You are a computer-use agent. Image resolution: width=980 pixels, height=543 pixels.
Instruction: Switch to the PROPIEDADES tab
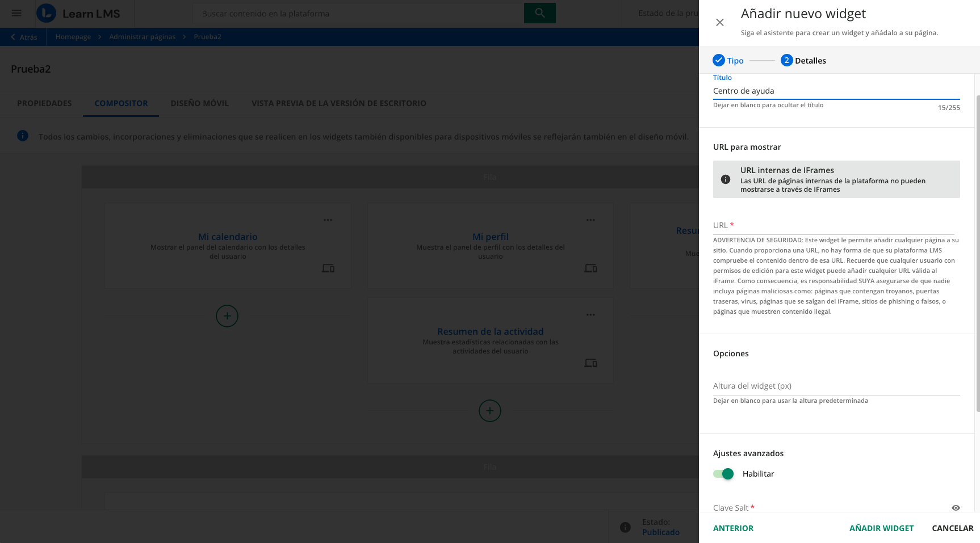(x=45, y=103)
